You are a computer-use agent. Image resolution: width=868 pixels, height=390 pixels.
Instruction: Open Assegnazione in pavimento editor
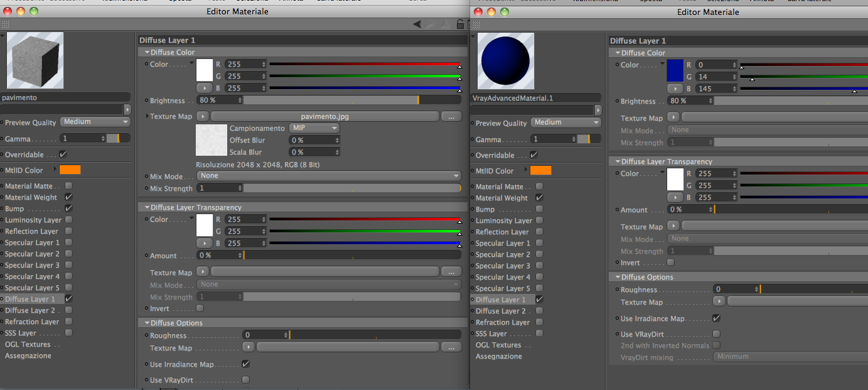28,355
